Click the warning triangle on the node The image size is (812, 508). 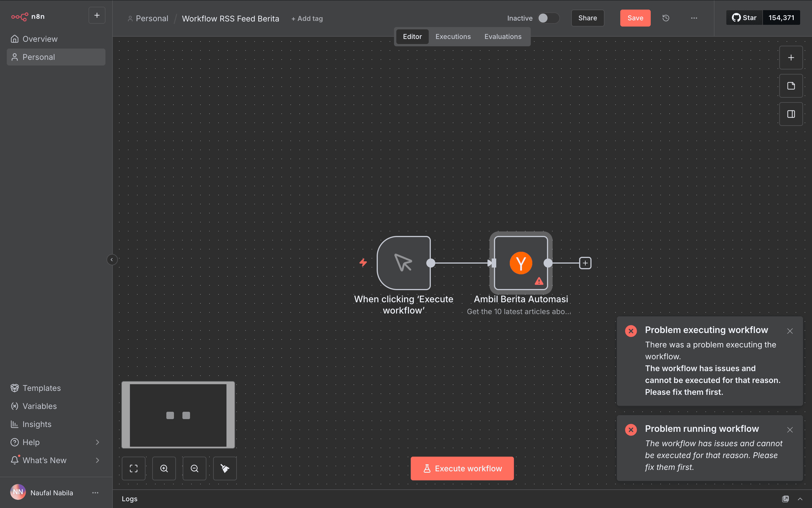539,281
